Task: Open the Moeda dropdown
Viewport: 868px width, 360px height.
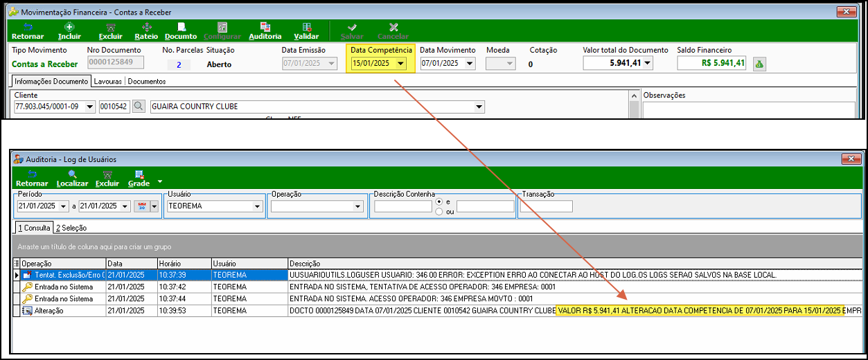Action: [510, 63]
